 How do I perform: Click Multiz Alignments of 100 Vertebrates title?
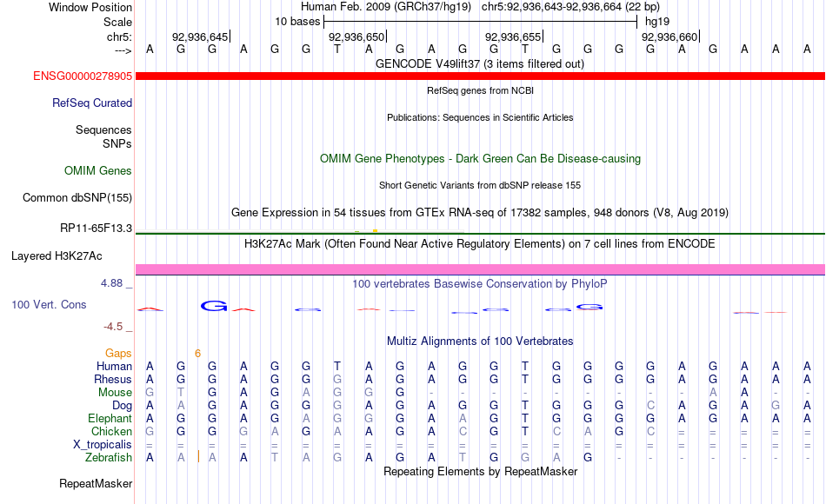pyautogui.click(x=480, y=341)
